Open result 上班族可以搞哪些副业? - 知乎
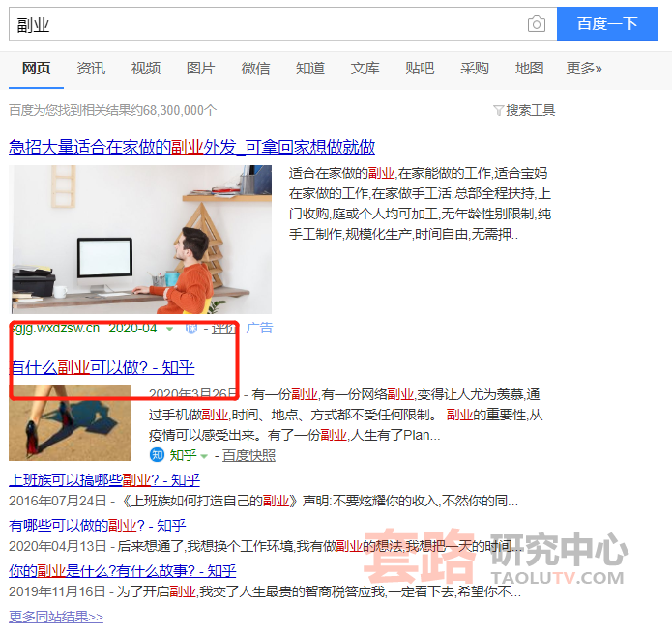This screenshot has height=633, width=672. tap(104, 479)
